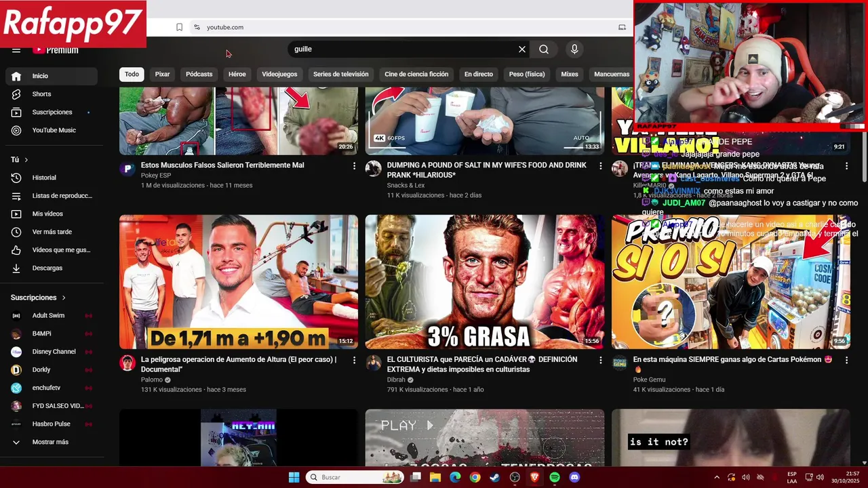Select the Series de televisión chip
The height and width of the screenshot is (488, 868).
341,75
